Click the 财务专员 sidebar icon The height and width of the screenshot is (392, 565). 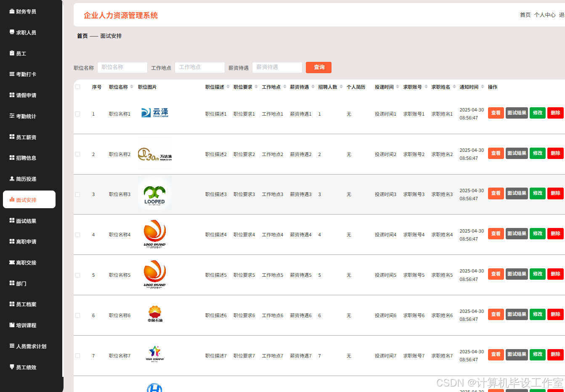[12, 11]
